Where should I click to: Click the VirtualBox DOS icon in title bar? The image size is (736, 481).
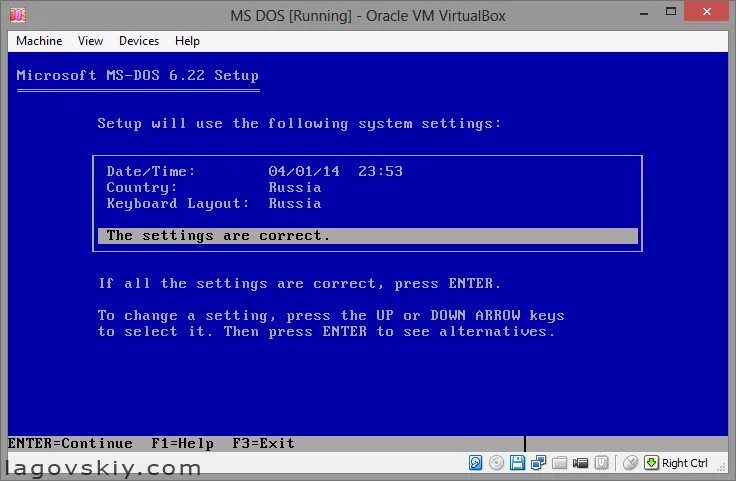(x=18, y=15)
